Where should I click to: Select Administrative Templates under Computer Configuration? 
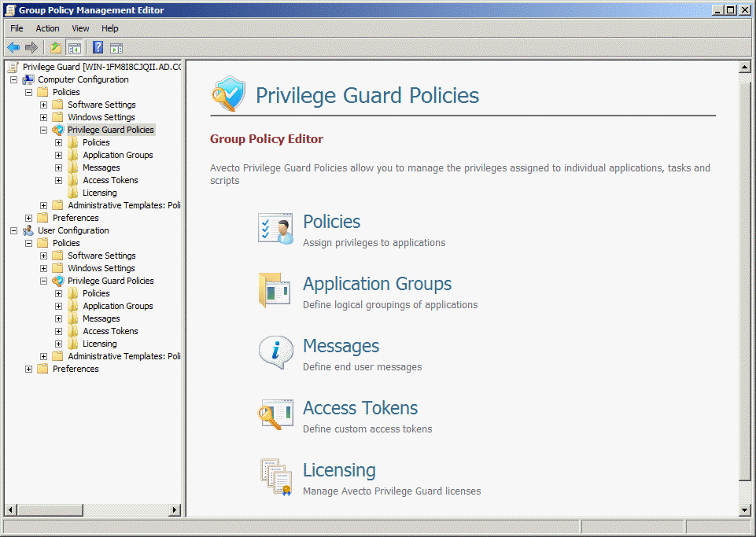[124, 205]
